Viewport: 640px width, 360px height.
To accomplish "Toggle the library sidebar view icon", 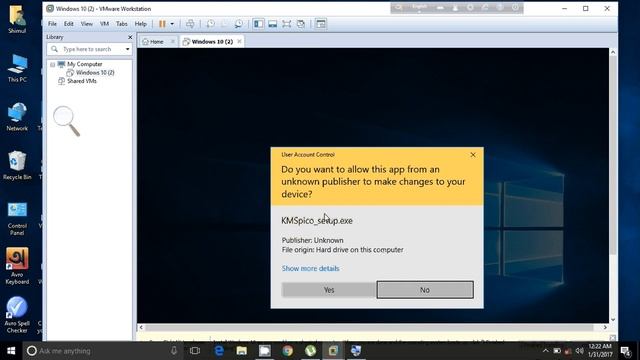I will (x=258, y=24).
